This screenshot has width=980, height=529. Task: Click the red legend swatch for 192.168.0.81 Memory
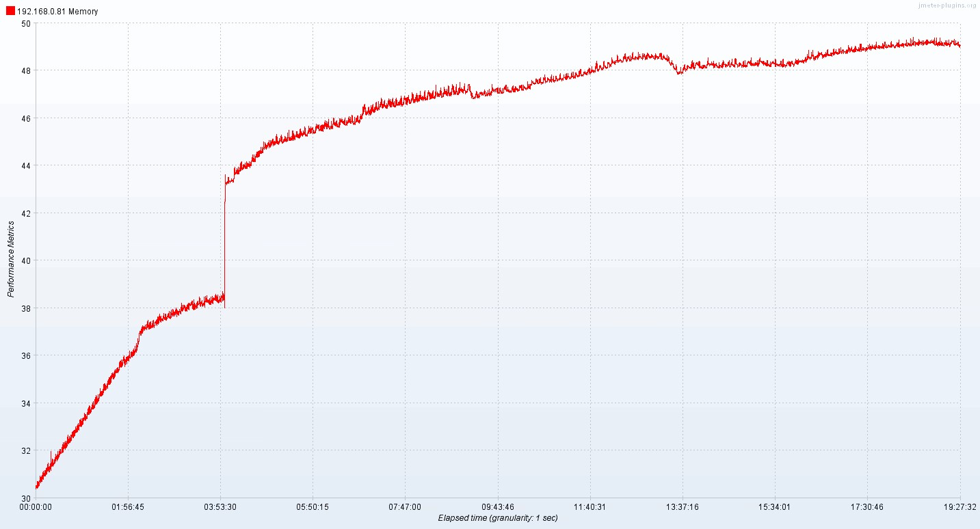(x=10, y=11)
